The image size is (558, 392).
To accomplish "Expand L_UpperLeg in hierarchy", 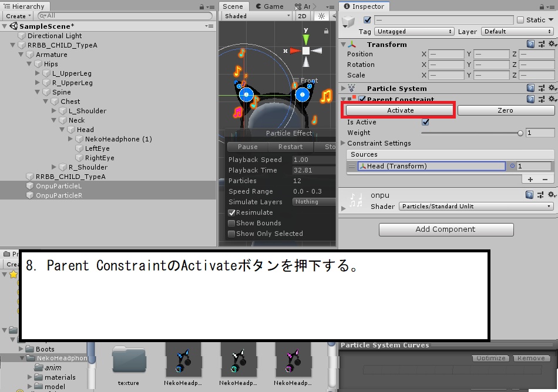I will [x=38, y=73].
